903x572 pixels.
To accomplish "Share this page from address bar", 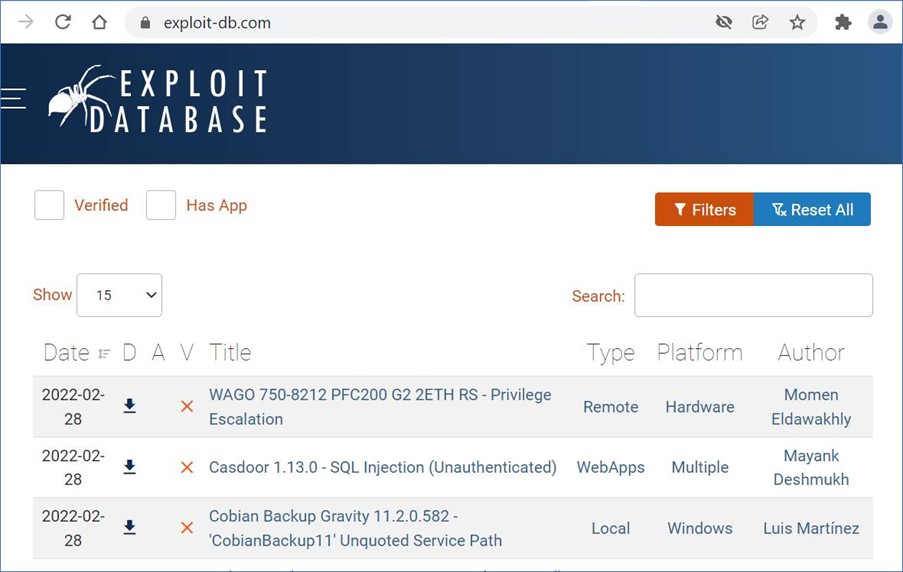I will point(760,22).
